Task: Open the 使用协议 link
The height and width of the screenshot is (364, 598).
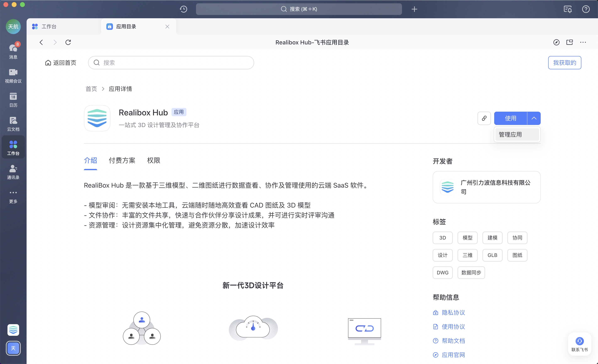Action: [449, 326]
